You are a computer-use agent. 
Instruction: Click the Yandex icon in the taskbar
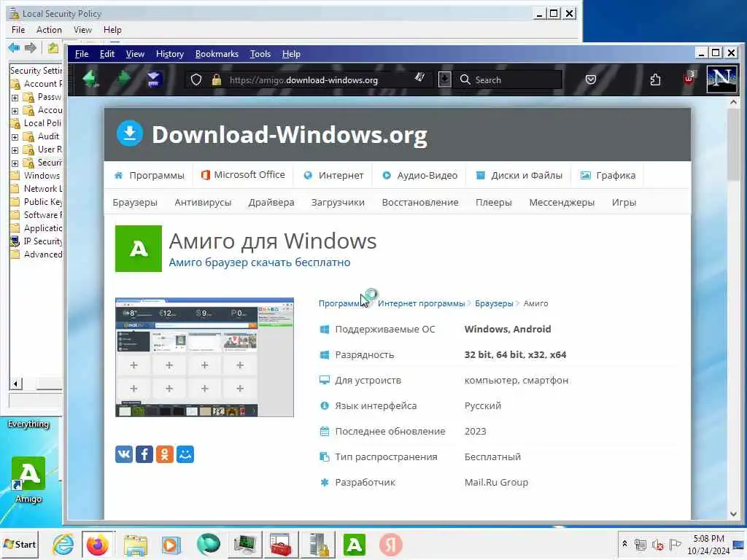391,545
